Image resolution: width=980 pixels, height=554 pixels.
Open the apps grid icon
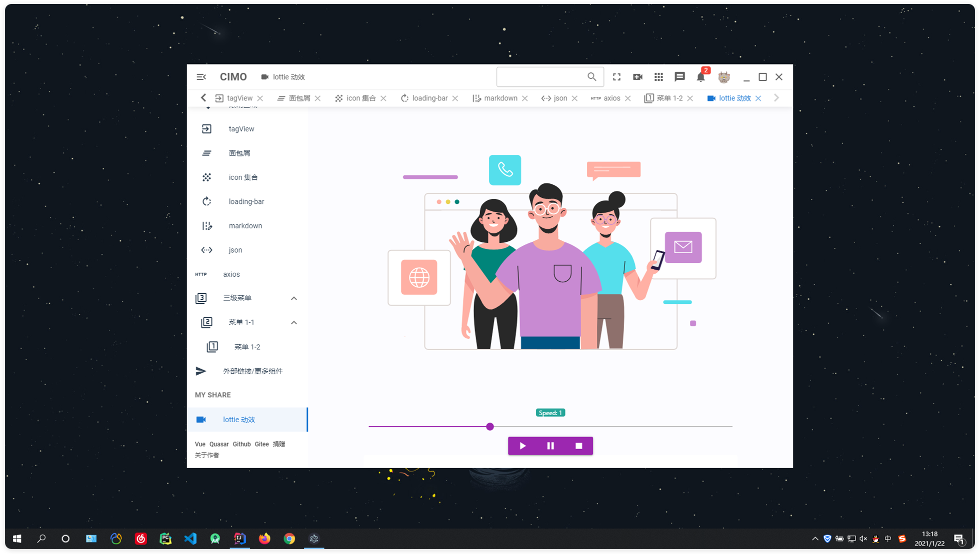pos(658,77)
